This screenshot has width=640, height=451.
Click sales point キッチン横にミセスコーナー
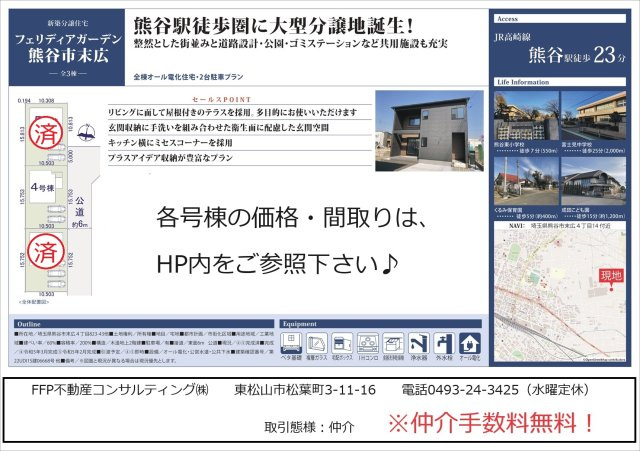pyautogui.click(x=170, y=142)
